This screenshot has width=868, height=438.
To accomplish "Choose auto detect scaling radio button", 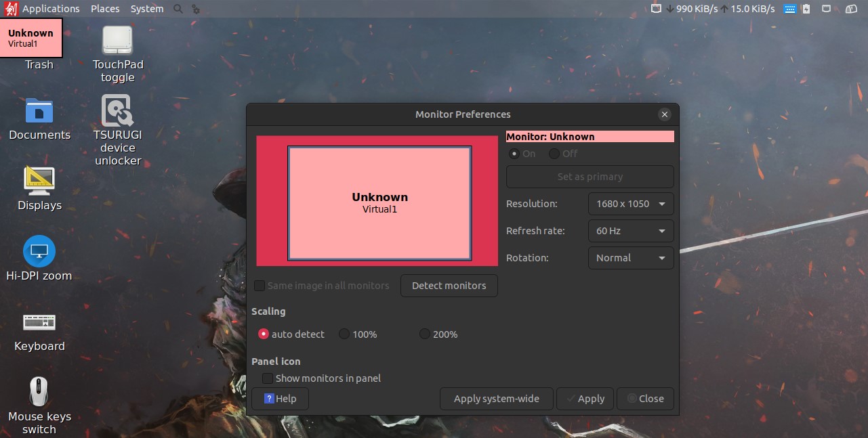I will [264, 334].
